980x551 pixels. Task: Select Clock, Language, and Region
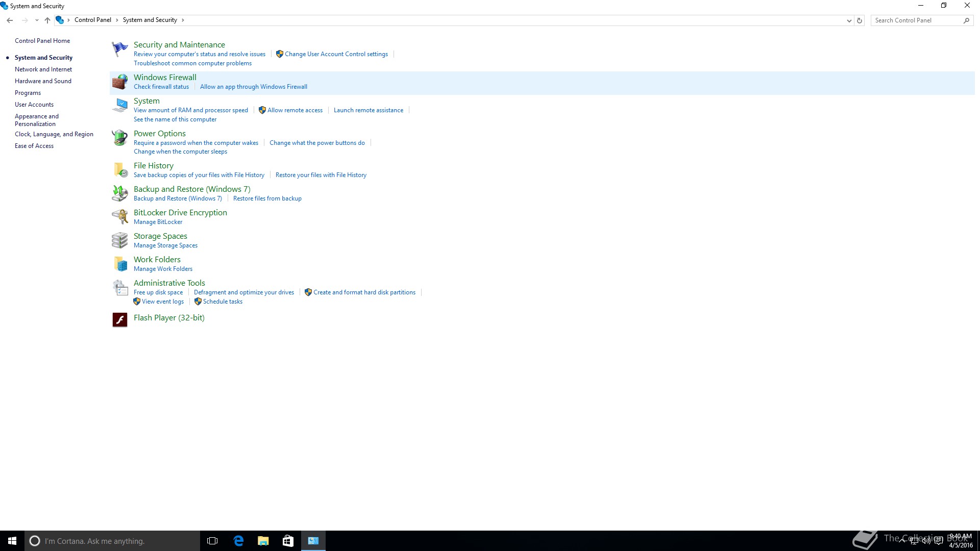[54, 134]
